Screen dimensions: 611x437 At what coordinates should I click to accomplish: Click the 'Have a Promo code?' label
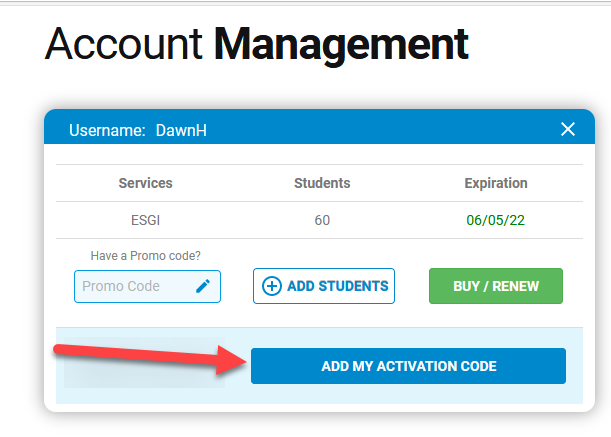[145, 256]
